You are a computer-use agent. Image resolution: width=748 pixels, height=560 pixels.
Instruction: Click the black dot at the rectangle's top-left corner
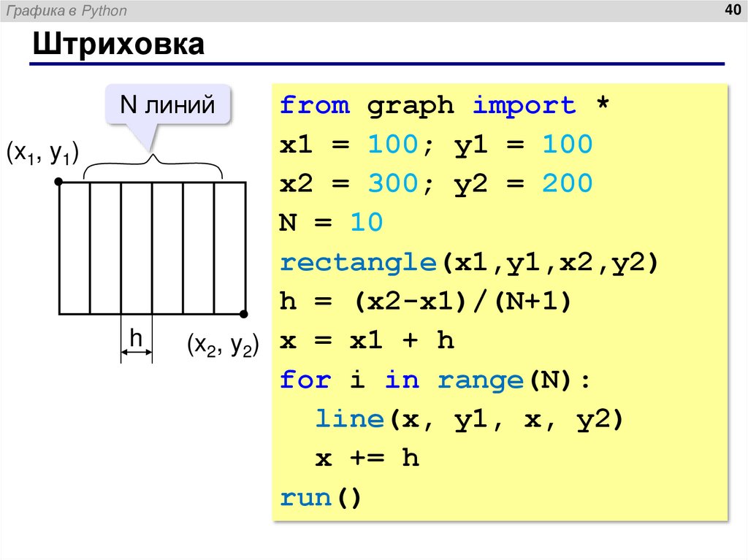(58, 181)
